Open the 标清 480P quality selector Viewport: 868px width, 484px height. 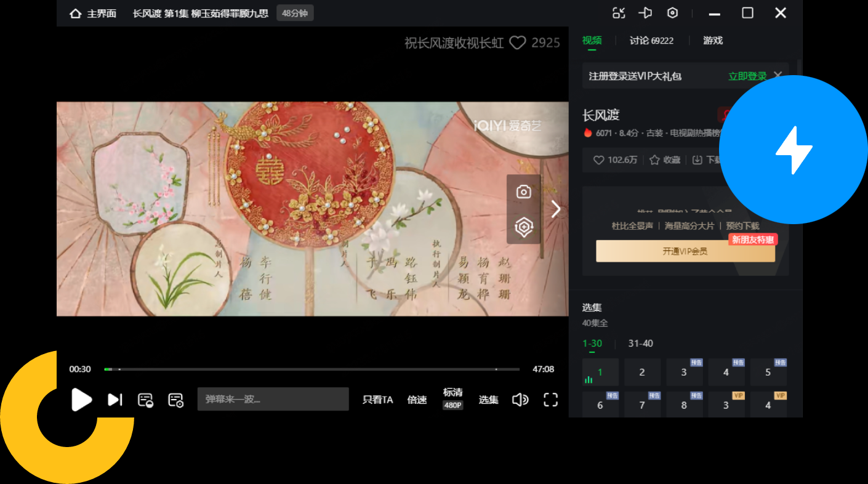coord(452,399)
